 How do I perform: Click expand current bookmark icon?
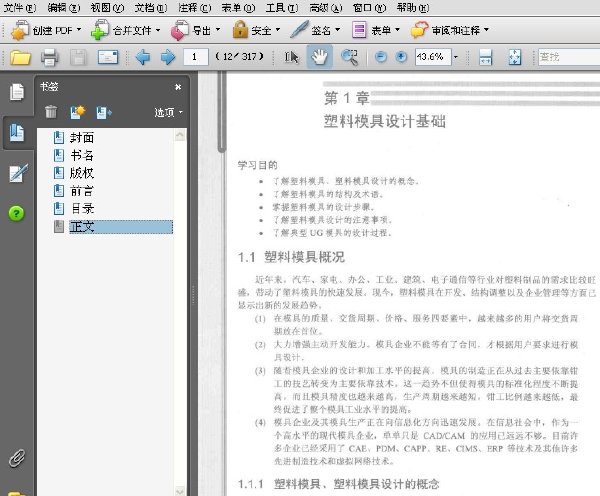pyautogui.click(x=104, y=112)
